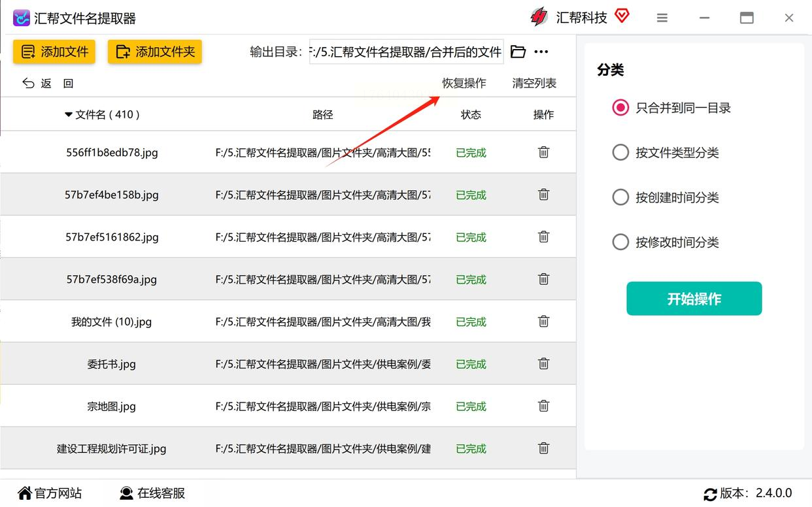Select 按创建时间分类 radio option

pos(620,197)
